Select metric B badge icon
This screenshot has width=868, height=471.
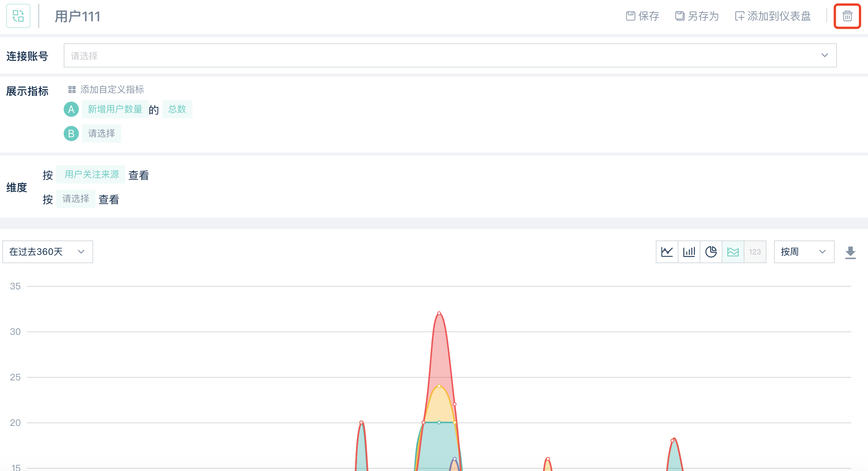tap(71, 133)
